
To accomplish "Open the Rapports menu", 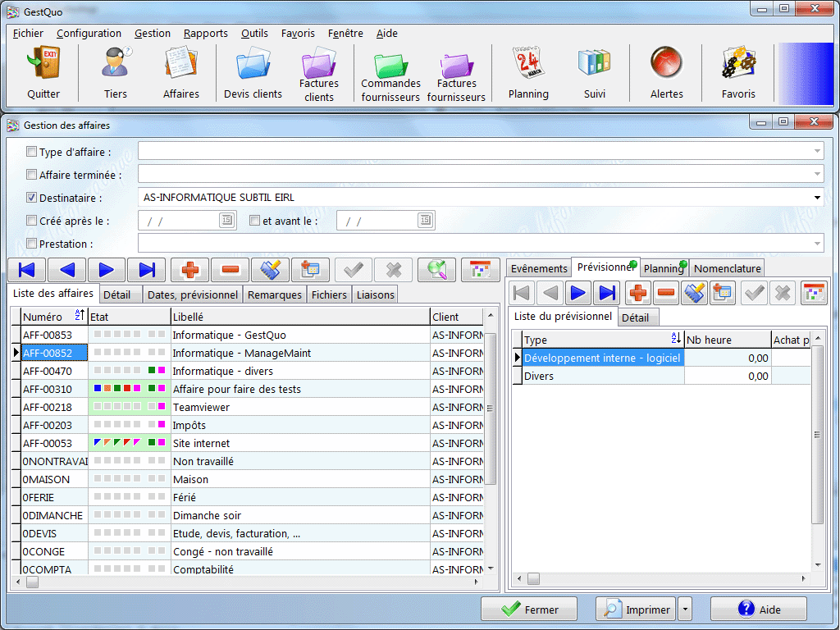I will click(x=206, y=33).
